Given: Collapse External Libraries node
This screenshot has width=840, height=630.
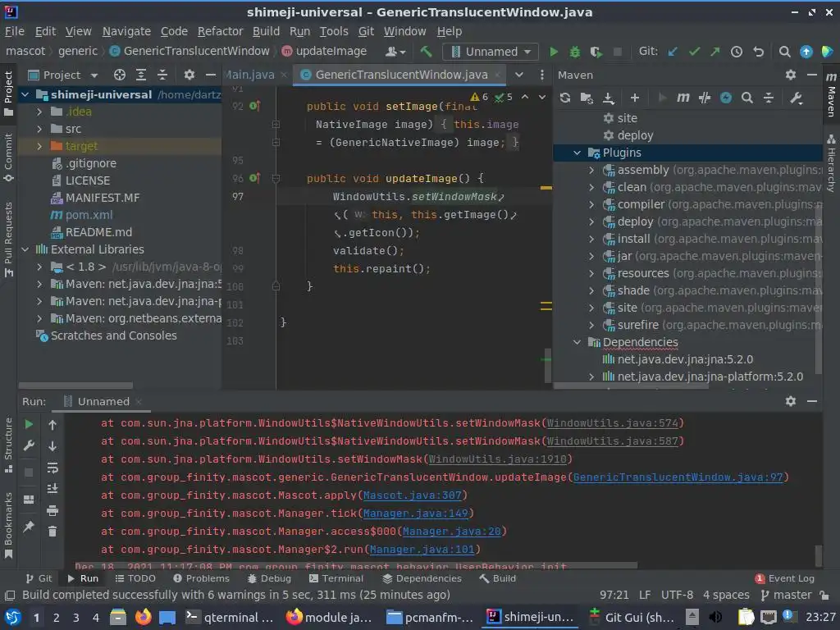Looking at the screenshot, I should point(25,249).
